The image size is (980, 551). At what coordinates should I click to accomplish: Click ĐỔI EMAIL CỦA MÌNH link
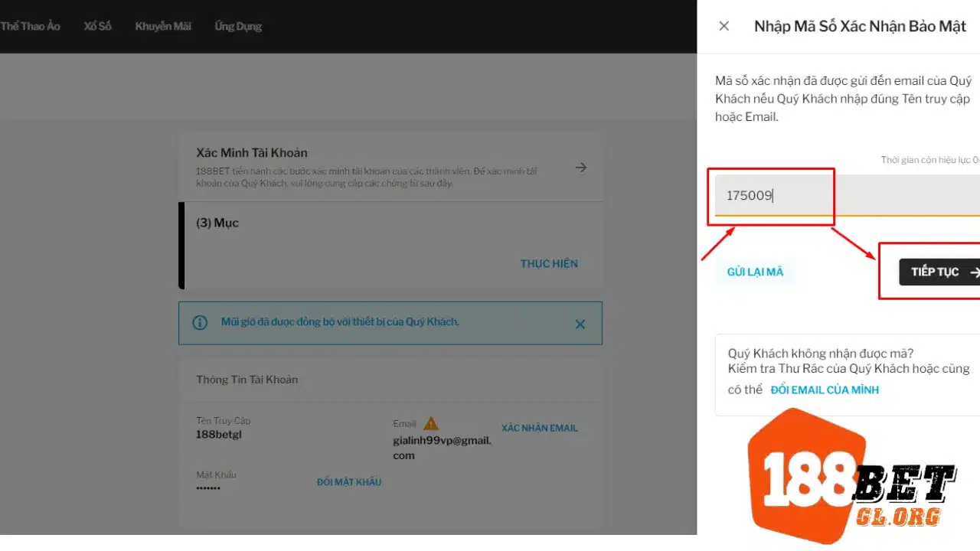(825, 390)
